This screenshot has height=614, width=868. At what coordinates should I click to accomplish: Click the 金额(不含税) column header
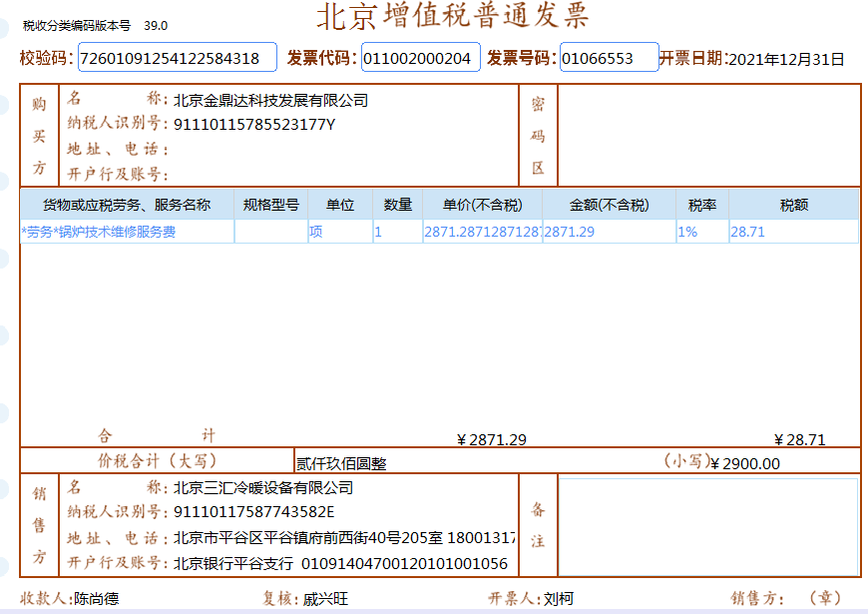609,205
